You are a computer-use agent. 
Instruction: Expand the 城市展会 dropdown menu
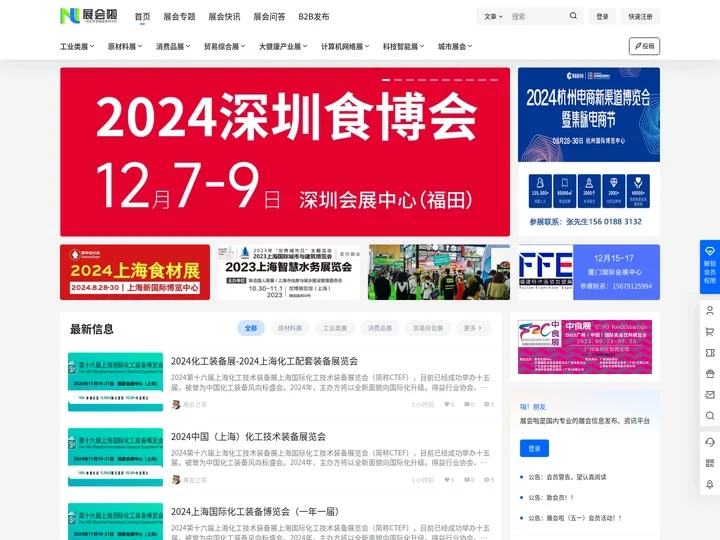click(x=455, y=46)
